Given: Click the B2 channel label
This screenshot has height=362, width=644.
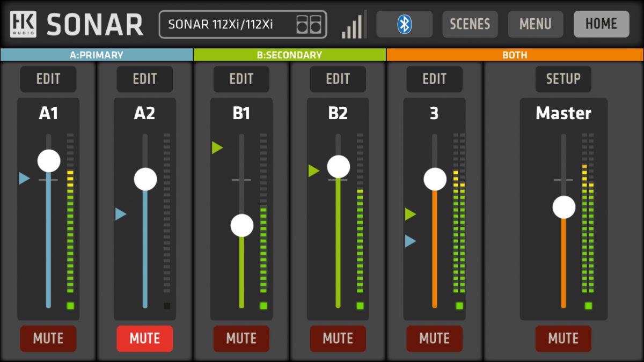Looking at the screenshot, I should coord(338,113).
